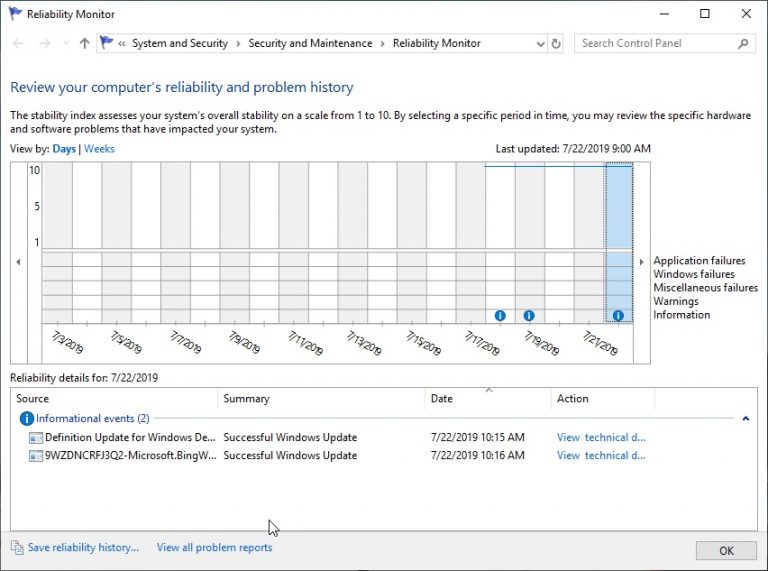Click the Informational events (2) group label
The width and height of the screenshot is (768, 571).
point(93,419)
